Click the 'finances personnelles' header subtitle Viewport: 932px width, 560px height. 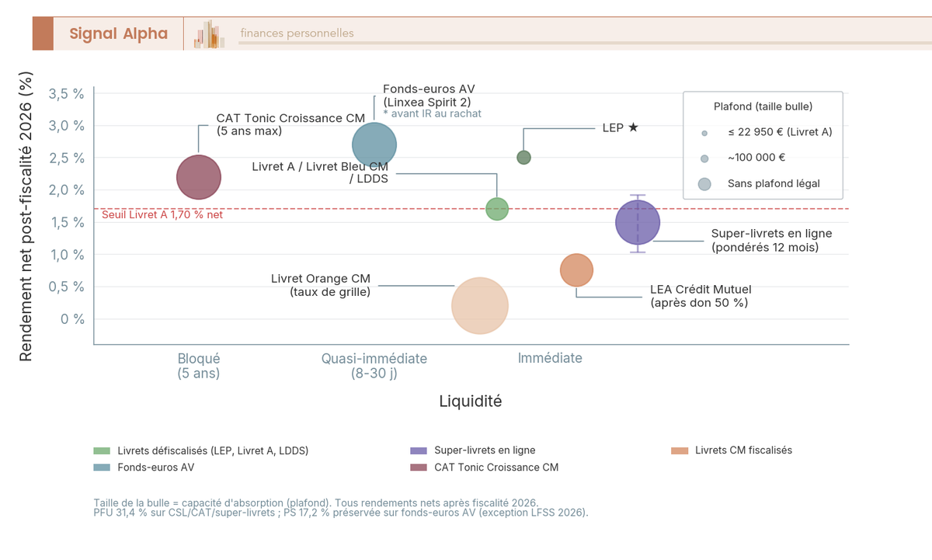[297, 33]
